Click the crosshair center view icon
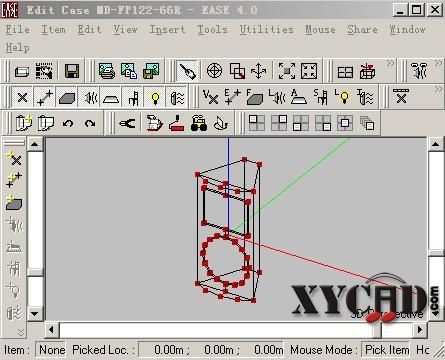This screenshot has width=445, height=360. [214, 71]
